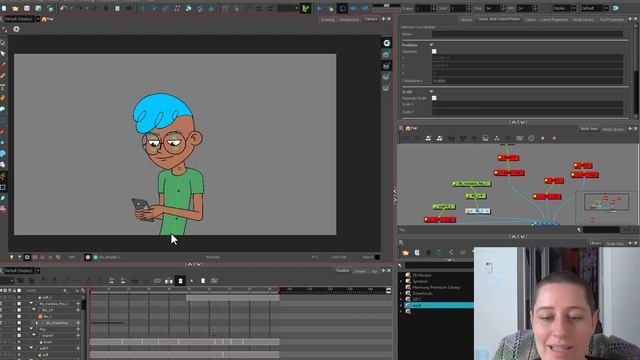Viewport: 640px width, 360px height.
Task: Click the red dot icon in Node toolbar
Action: [554, 138]
